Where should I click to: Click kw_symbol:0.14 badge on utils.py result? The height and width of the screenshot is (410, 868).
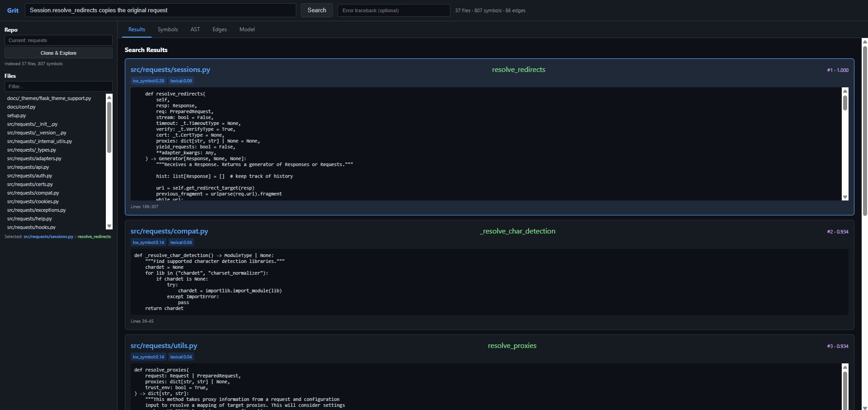148,357
